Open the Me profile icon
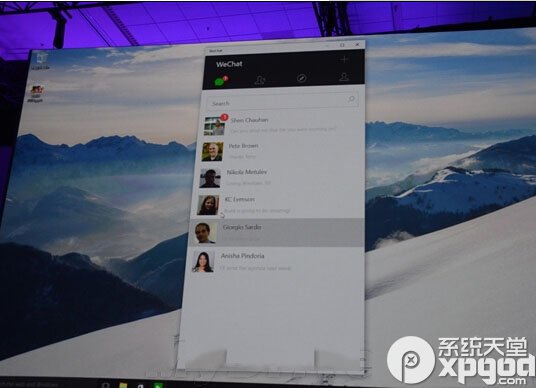The height and width of the screenshot is (388, 536). 344,77
